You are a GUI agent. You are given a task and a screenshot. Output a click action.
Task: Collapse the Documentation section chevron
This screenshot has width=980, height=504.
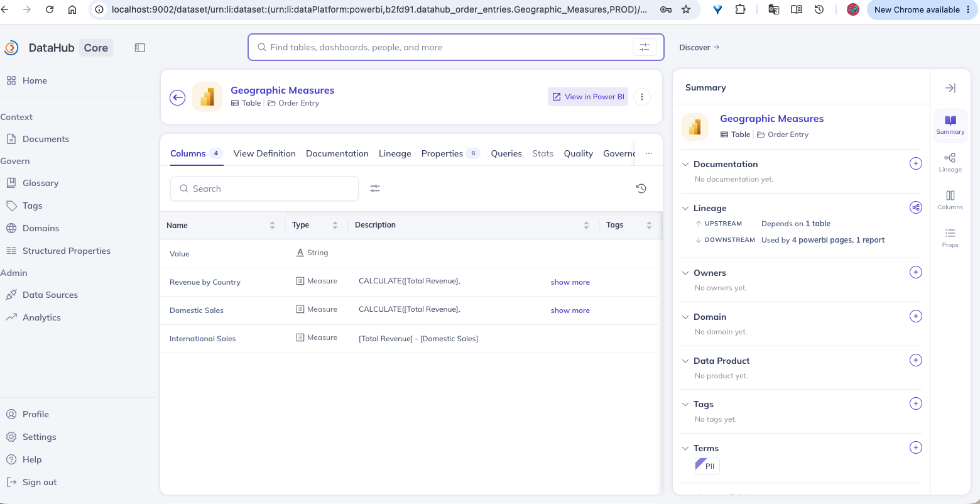tap(685, 164)
